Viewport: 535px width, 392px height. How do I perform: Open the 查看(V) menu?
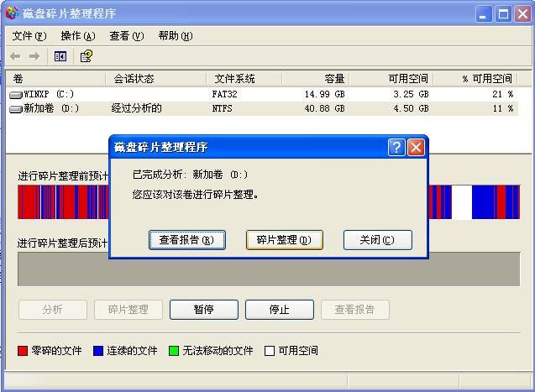click(127, 36)
